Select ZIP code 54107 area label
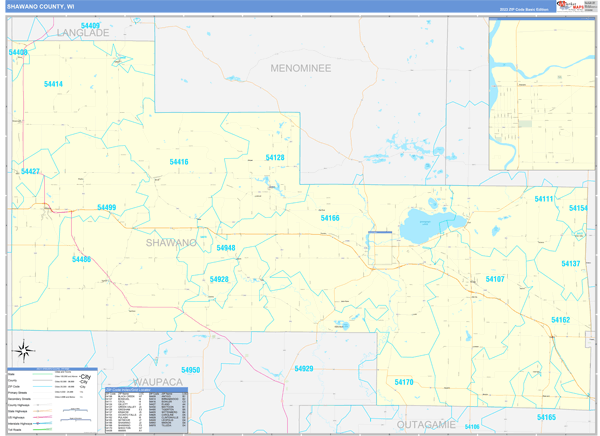This screenshot has width=600, height=436. (495, 279)
